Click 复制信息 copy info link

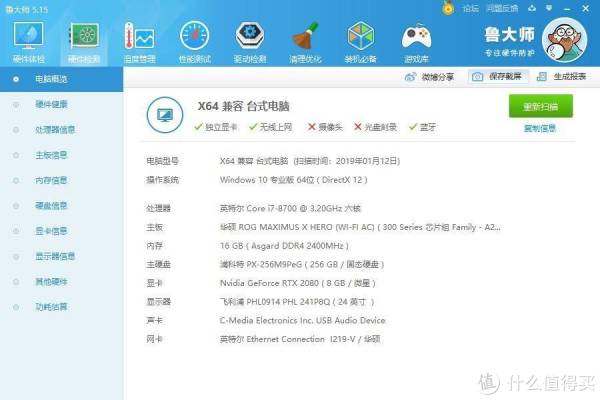(x=540, y=129)
